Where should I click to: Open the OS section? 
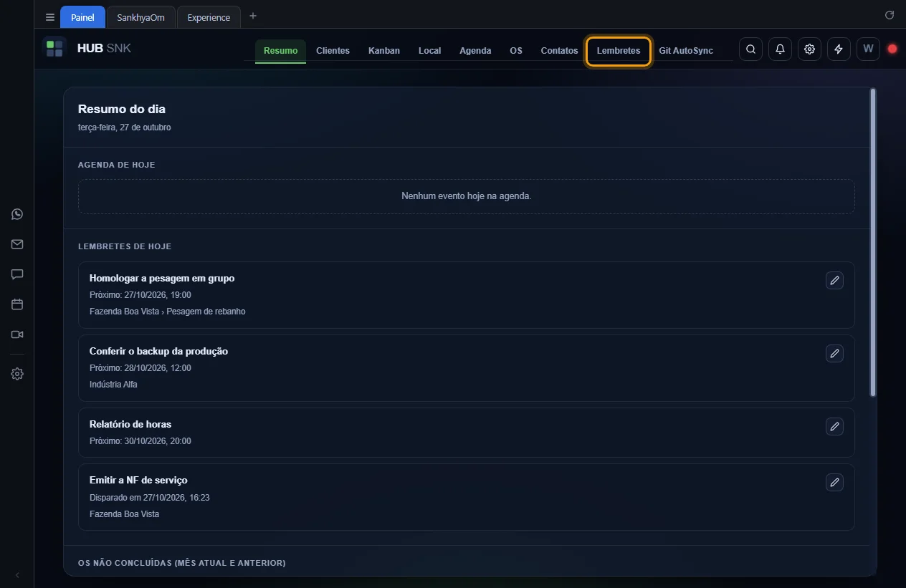coord(516,51)
